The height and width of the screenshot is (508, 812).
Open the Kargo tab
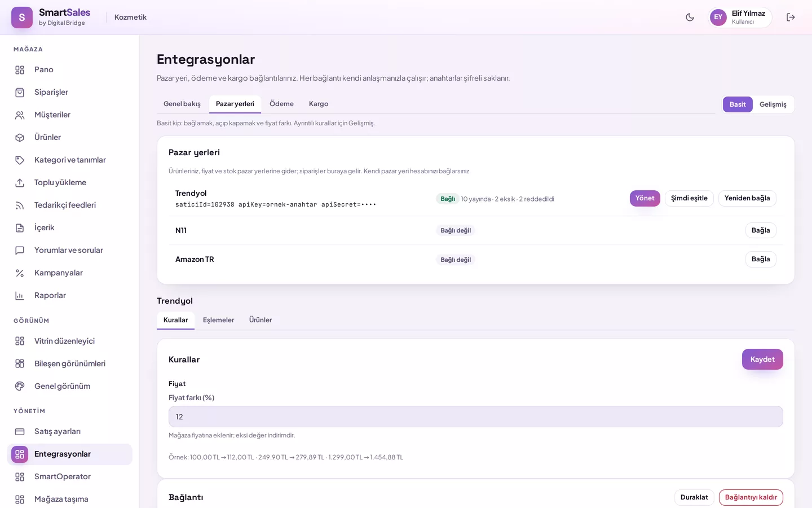(319, 104)
